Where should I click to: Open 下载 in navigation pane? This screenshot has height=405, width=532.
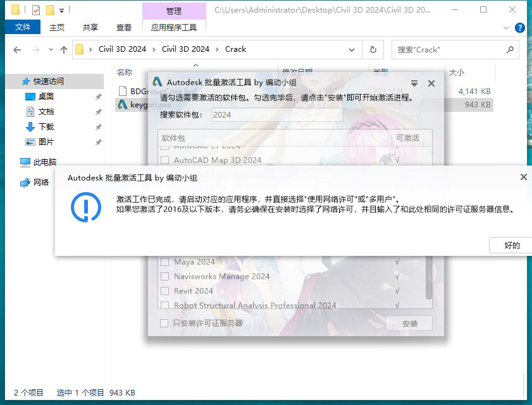[x=46, y=127]
